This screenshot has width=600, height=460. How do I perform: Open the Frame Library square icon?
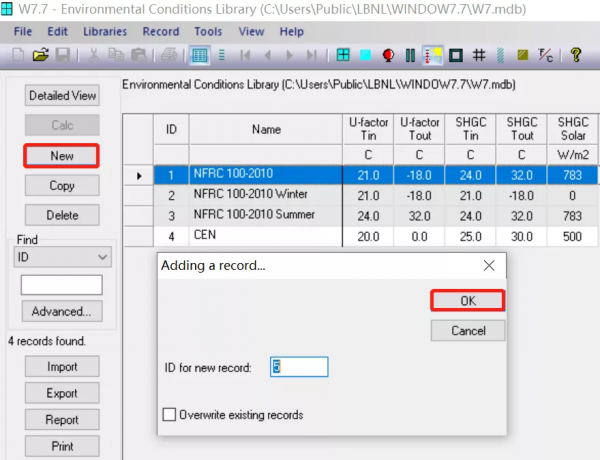[456, 55]
